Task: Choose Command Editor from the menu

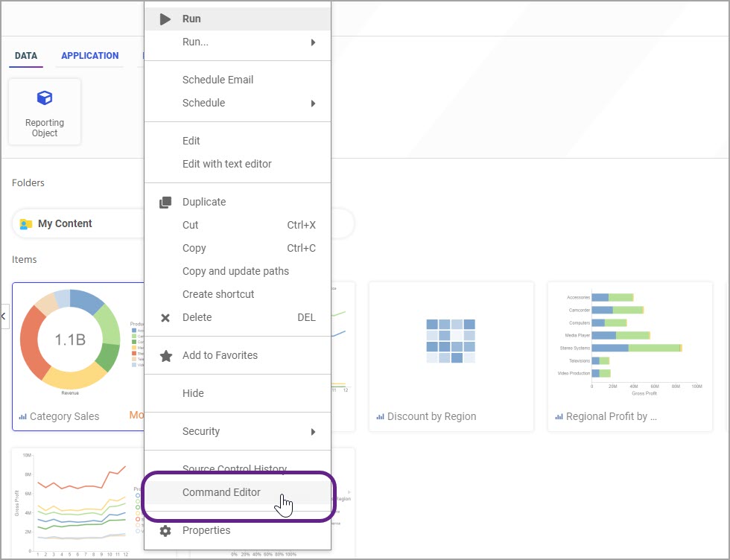Action: tap(221, 492)
